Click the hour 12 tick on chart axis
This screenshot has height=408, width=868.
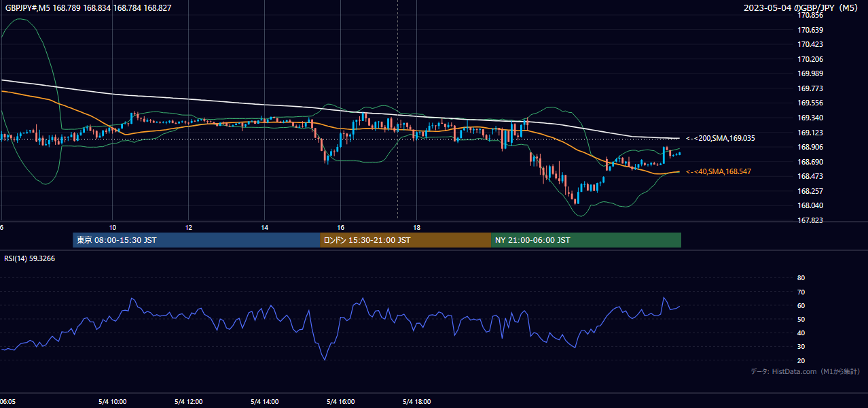pyautogui.click(x=188, y=227)
